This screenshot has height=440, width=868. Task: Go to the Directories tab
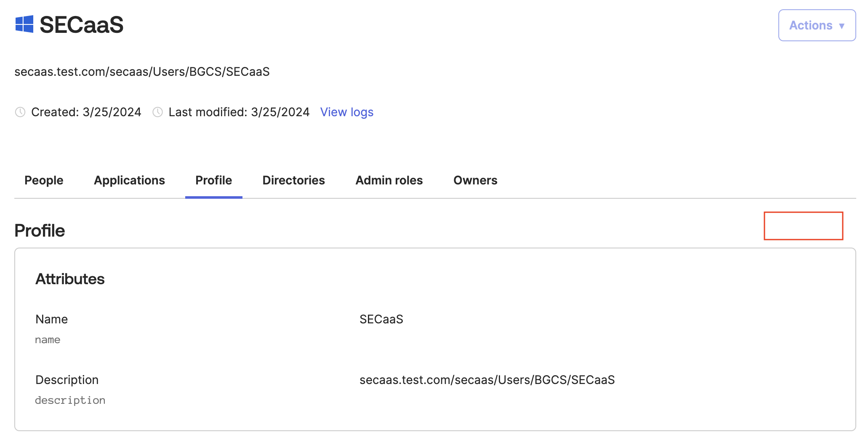(x=293, y=180)
